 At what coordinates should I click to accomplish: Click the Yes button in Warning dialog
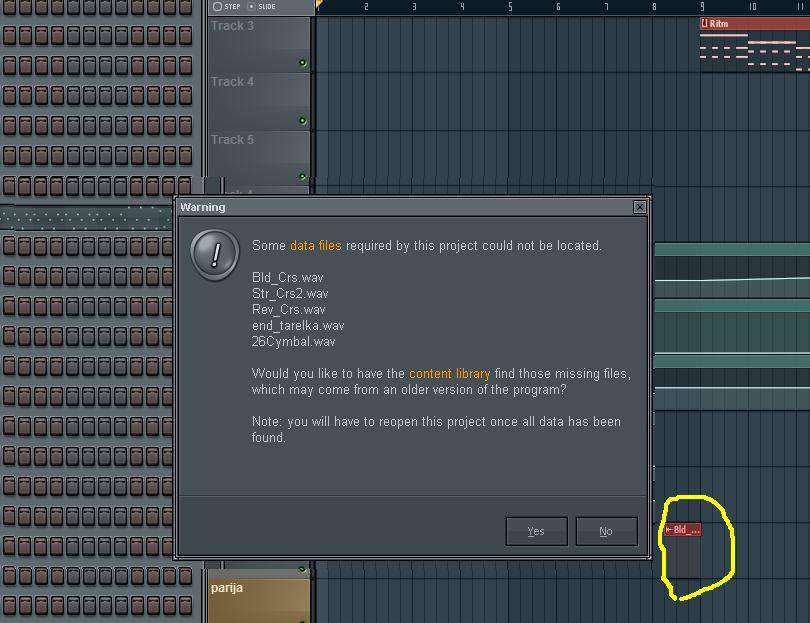[536, 531]
